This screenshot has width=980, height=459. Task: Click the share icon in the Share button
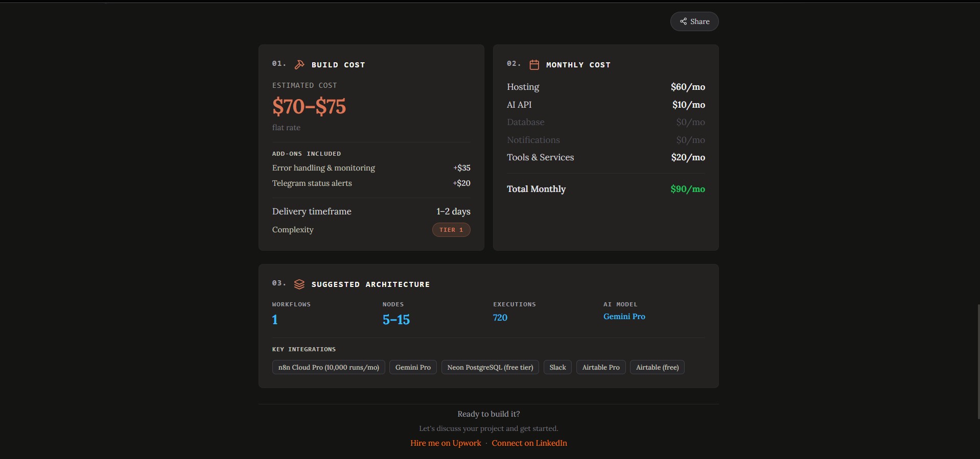tap(683, 21)
